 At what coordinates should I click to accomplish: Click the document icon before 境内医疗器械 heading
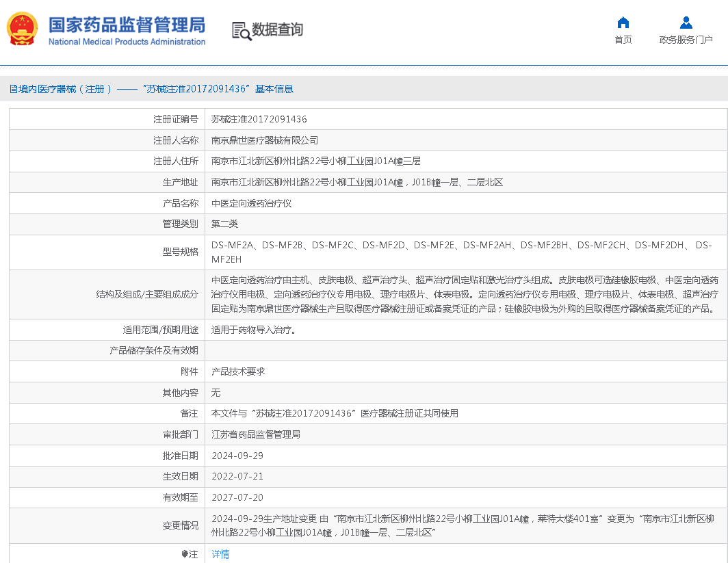click(13, 90)
